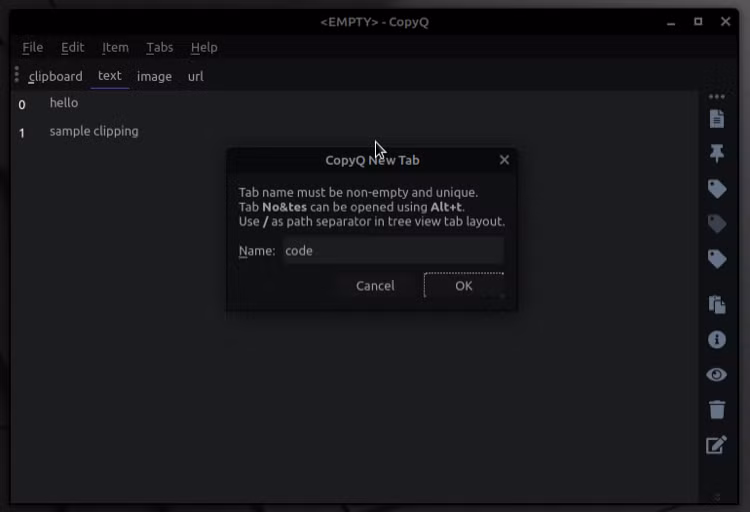The height and width of the screenshot is (512, 750).
Task: Close the CopyQ main window
Action: [x=726, y=22]
